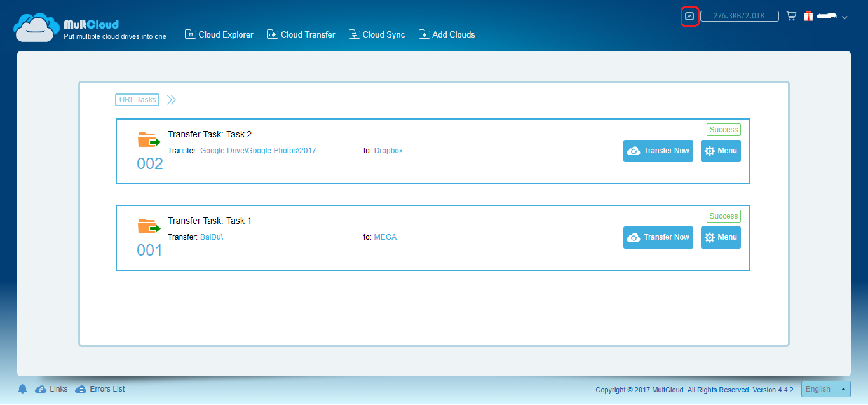Screen dimensions: 868x405
Task: Click the title 'Transfer Task: Task 2'
Action: point(210,134)
